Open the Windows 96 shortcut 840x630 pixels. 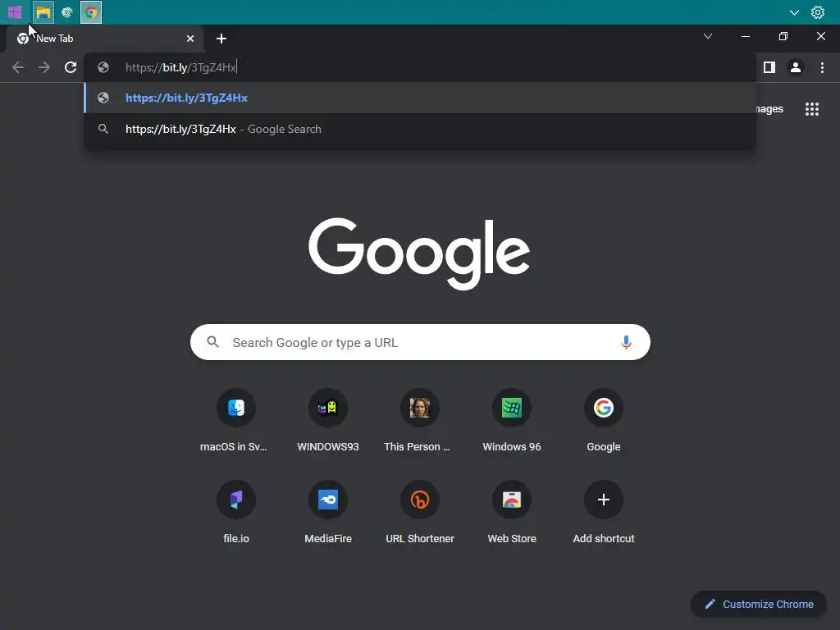click(512, 421)
